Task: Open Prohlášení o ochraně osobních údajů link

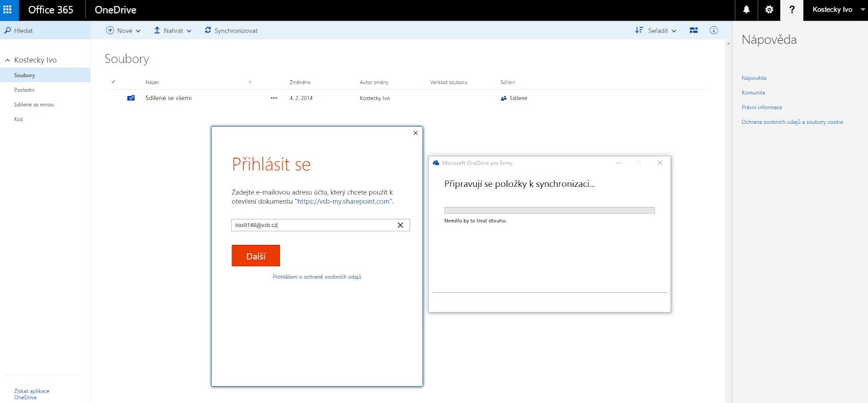Action: [317, 277]
